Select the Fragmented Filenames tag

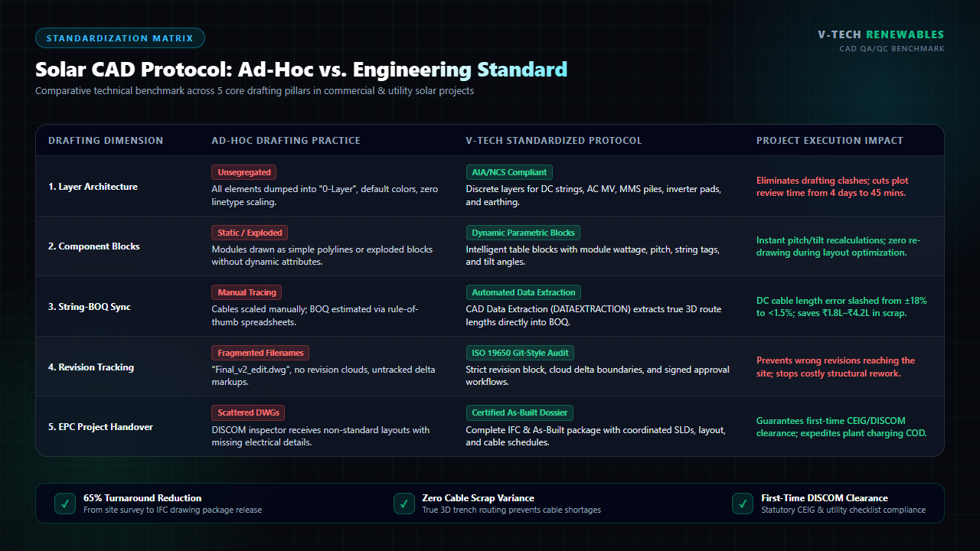coord(260,353)
